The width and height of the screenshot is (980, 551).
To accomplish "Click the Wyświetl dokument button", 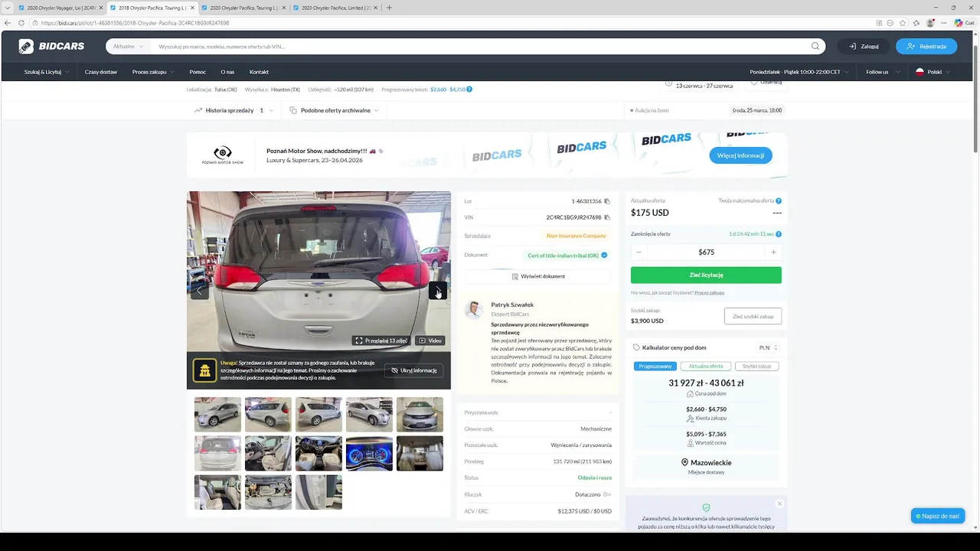I will click(538, 276).
